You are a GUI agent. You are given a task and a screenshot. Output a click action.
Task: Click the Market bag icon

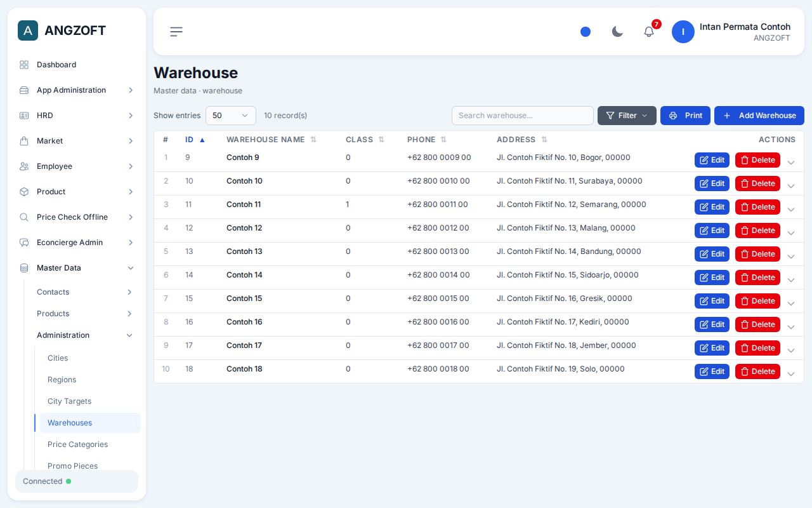(x=24, y=141)
